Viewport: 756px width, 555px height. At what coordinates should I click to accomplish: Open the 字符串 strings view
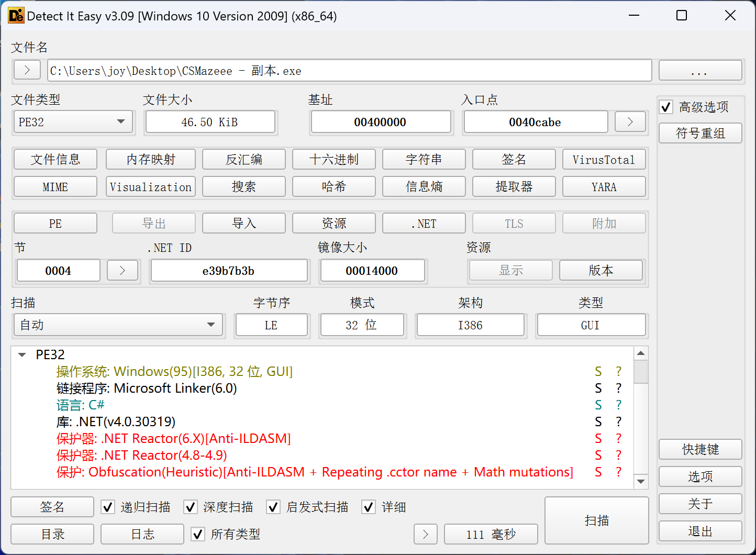[x=424, y=160]
